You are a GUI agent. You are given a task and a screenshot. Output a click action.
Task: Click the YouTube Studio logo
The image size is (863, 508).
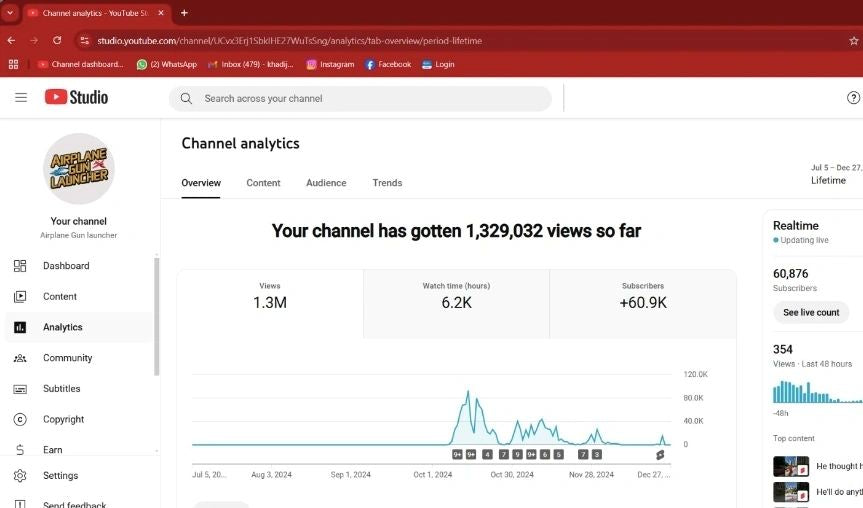76,97
